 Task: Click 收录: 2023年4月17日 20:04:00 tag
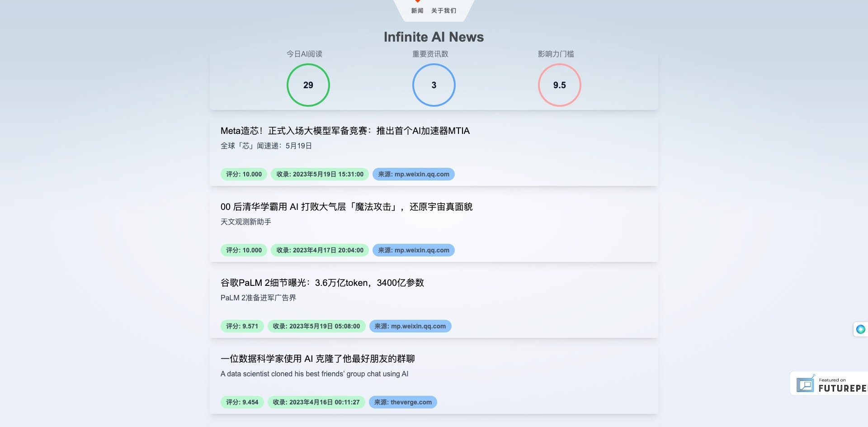click(x=320, y=250)
